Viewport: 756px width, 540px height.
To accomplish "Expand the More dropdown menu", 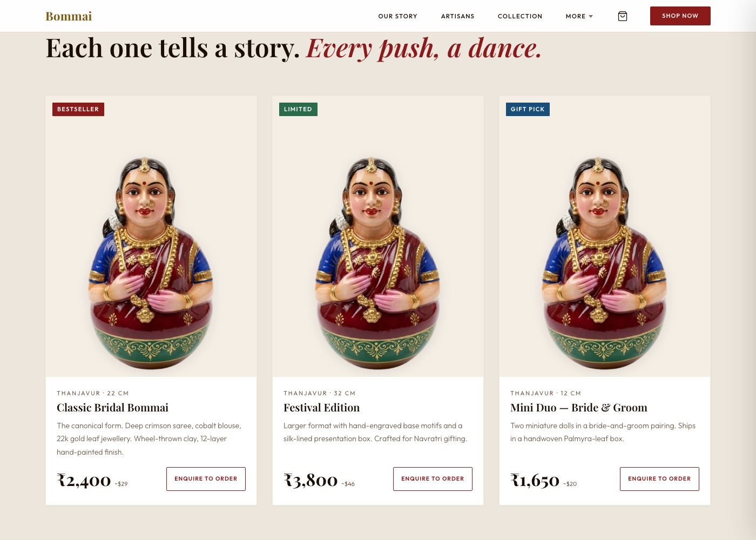I will click(x=579, y=16).
